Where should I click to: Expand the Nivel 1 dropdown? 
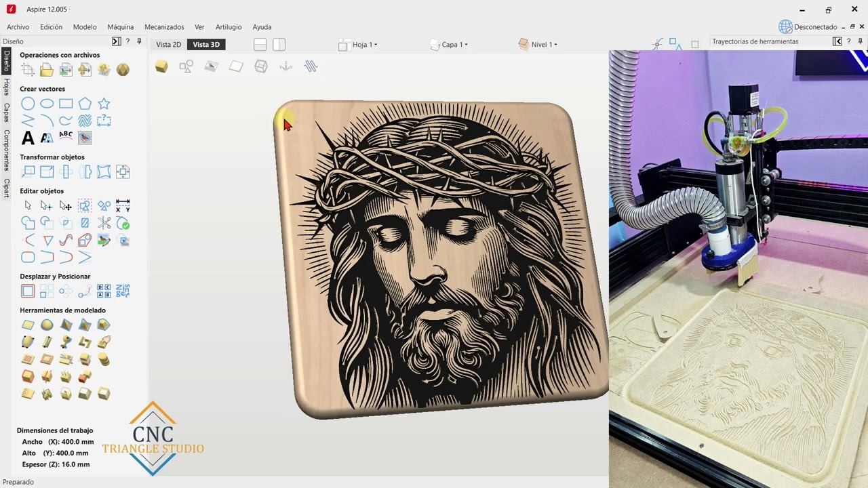pyautogui.click(x=538, y=45)
